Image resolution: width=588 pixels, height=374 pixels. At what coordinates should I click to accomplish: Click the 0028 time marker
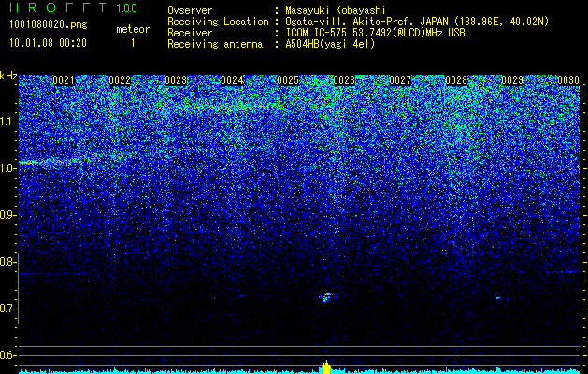456,80
